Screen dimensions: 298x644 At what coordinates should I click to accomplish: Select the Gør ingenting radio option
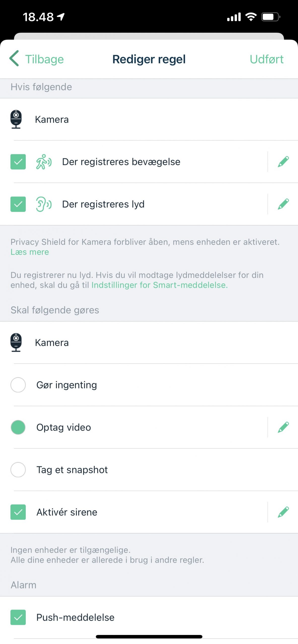(x=18, y=385)
